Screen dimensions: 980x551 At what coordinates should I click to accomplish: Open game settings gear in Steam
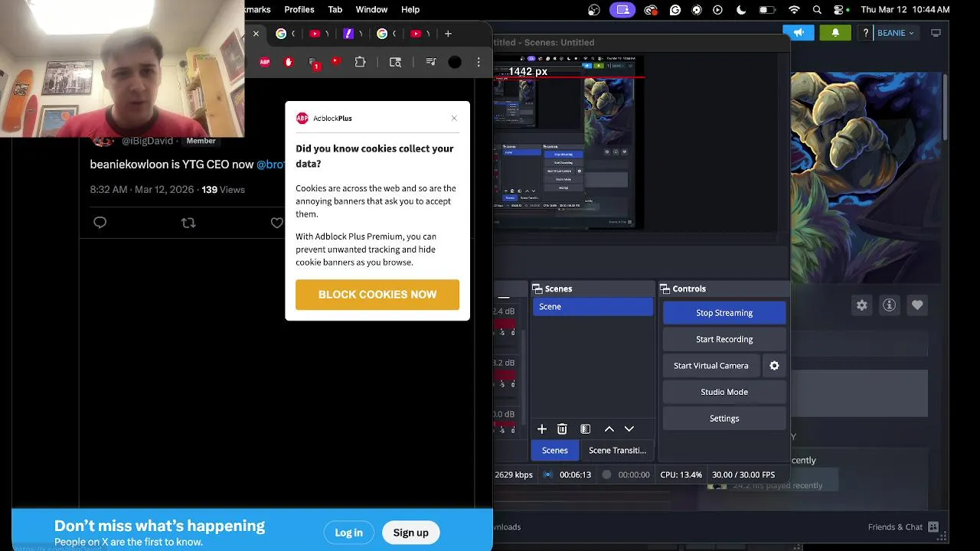click(x=861, y=305)
